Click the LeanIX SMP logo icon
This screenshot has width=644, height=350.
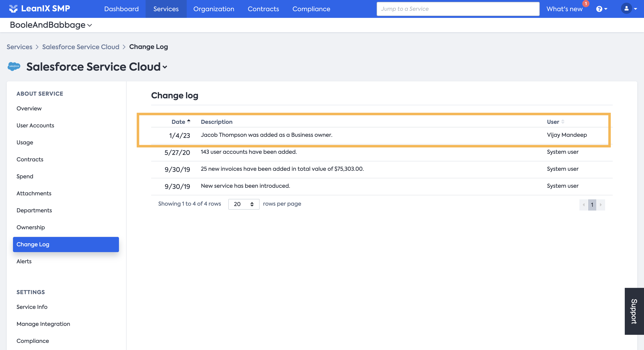coord(13,9)
